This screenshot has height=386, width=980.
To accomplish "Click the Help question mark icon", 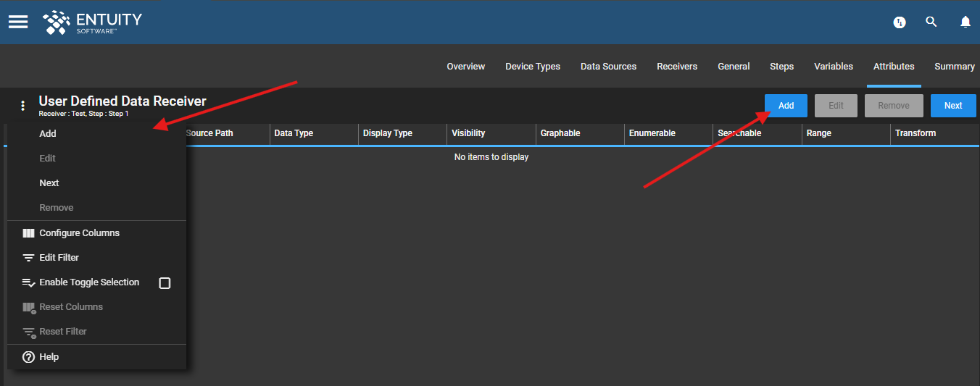I will [29, 357].
